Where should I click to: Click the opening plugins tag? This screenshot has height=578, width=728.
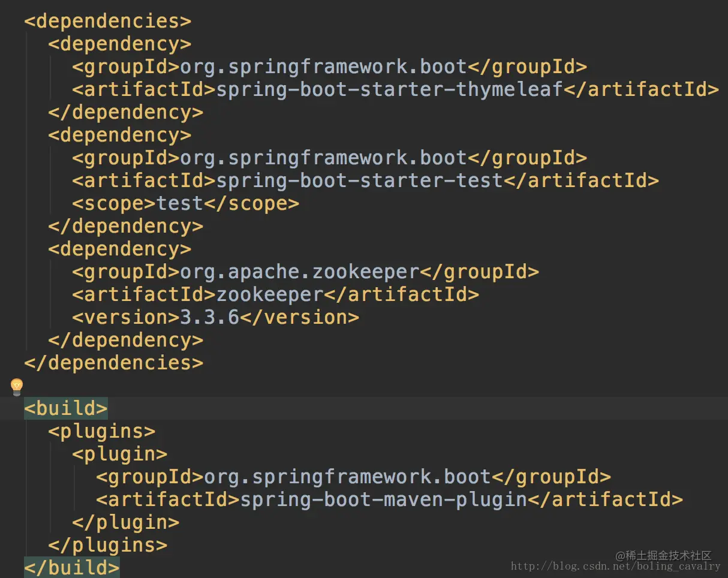tap(102, 431)
